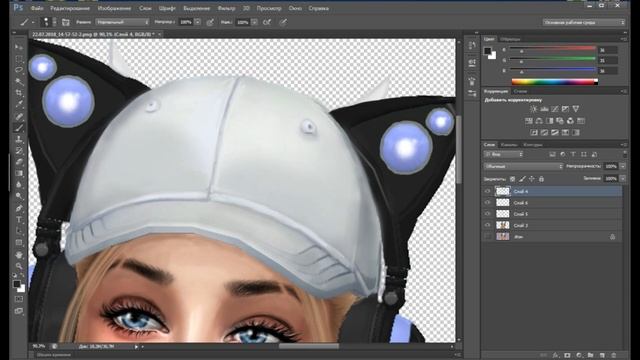Select the Clone Stamp tool
The height and width of the screenshot is (360, 640).
[19, 140]
